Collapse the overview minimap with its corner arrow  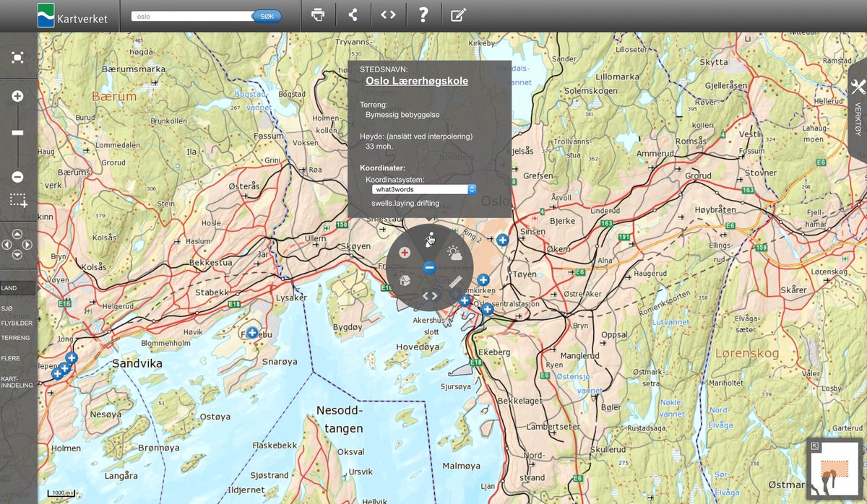pyautogui.click(x=815, y=446)
